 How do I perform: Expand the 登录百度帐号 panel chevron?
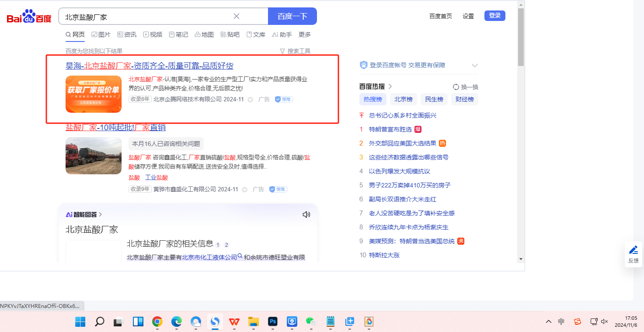click(x=474, y=66)
